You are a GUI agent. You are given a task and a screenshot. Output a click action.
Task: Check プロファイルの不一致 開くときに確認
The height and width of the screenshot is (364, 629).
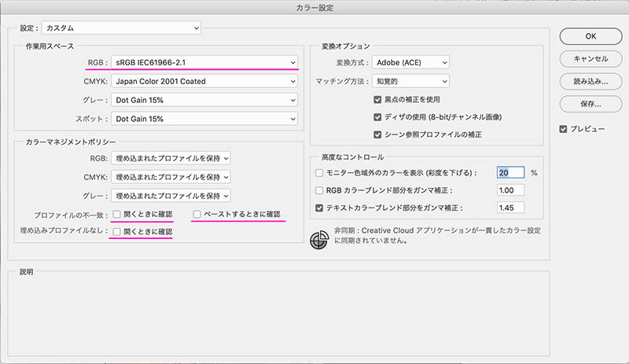(116, 215)
